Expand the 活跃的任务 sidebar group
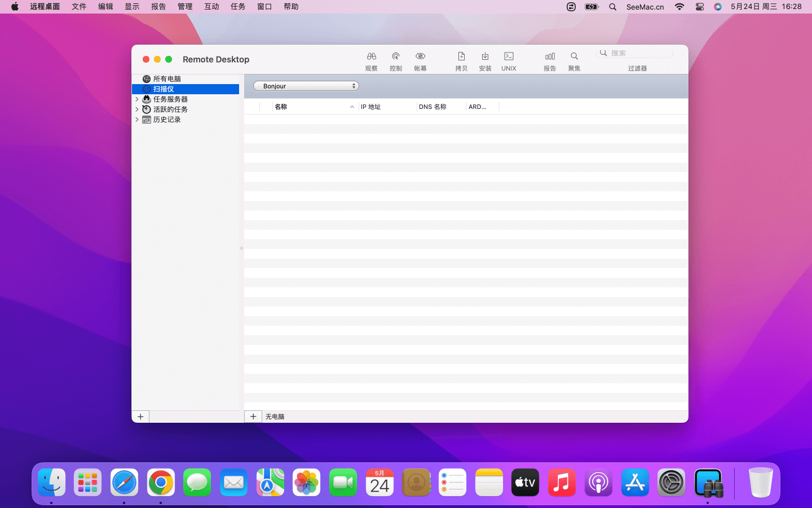 pyautogui.click(x=137, y=110)
